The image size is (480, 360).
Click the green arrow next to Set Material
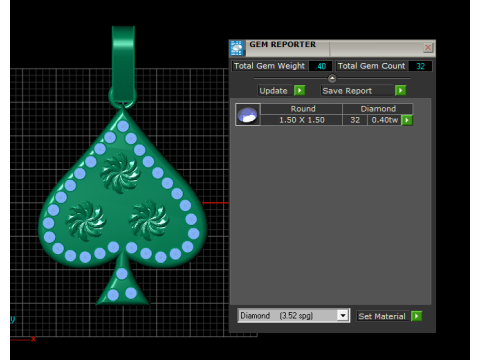point(416,316)
